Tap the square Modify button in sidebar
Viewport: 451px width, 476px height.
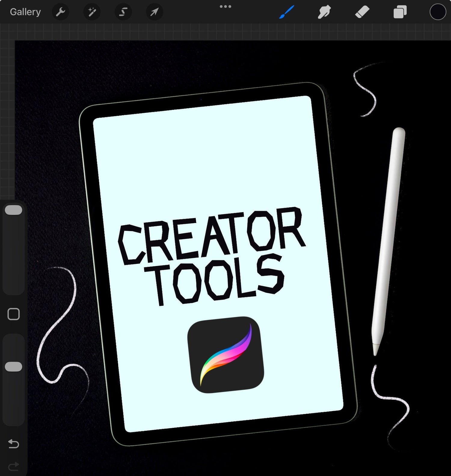coord(14,314)
